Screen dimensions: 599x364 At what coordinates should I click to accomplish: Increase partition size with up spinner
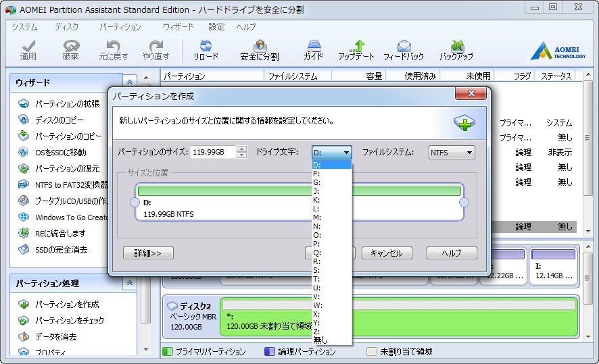tap(241, 149)
